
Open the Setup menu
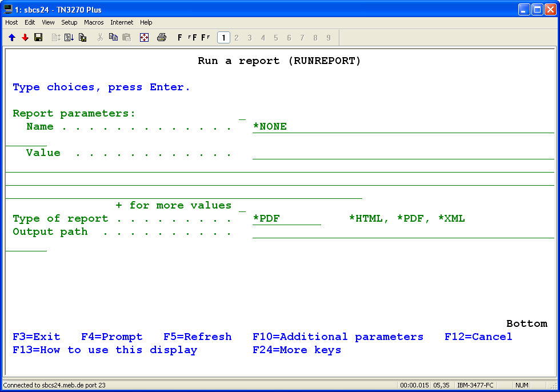(69, 22)
